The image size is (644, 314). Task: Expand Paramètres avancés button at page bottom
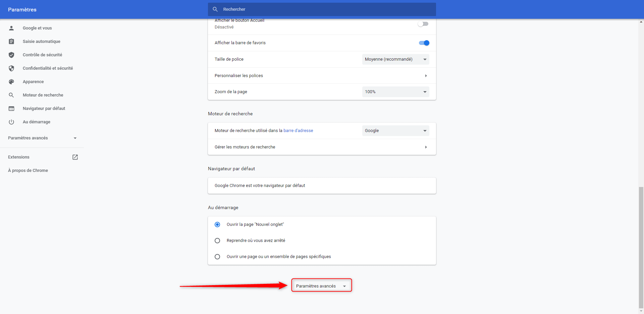tap(321, 286)
